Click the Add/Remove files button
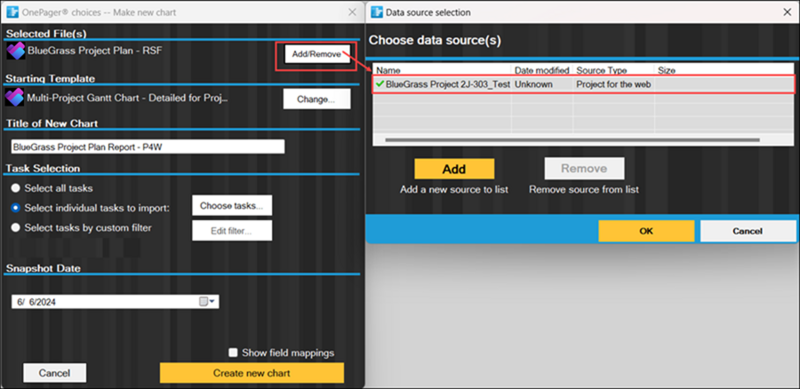This screenshot has height=389, width=800. click(317, 54)
